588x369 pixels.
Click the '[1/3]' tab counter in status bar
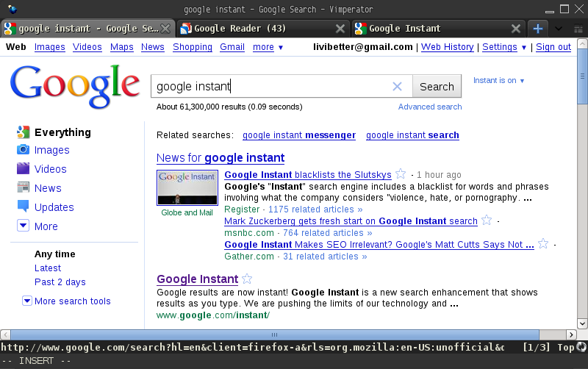537,347
